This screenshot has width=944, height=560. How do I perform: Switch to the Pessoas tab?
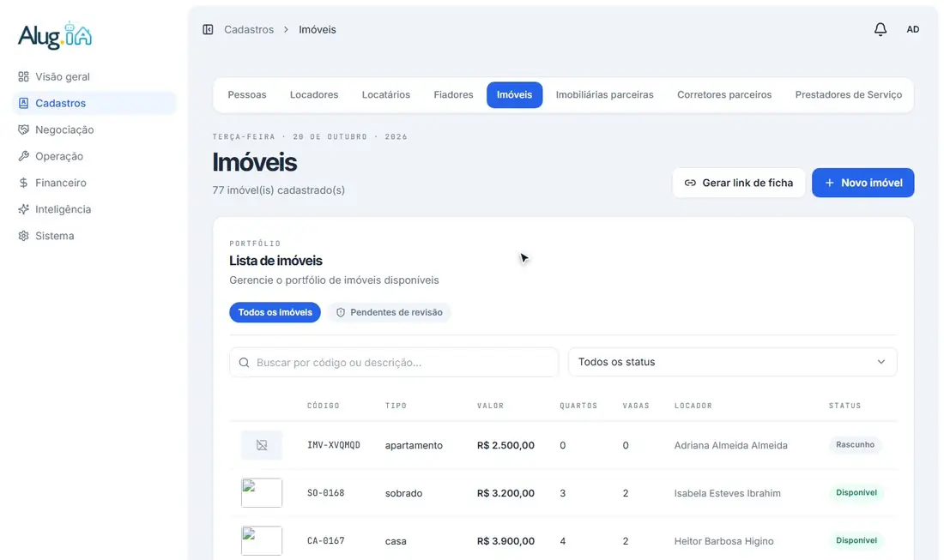coord(247,94)
